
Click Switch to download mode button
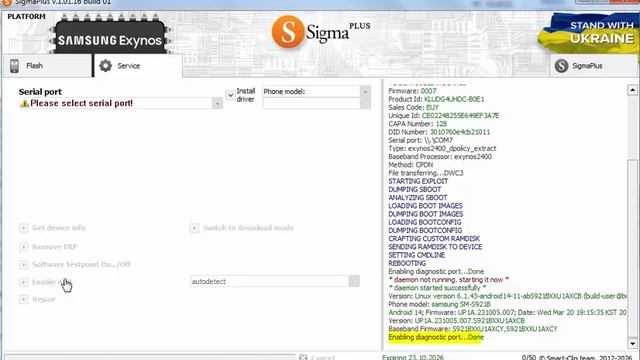point(248,228)
